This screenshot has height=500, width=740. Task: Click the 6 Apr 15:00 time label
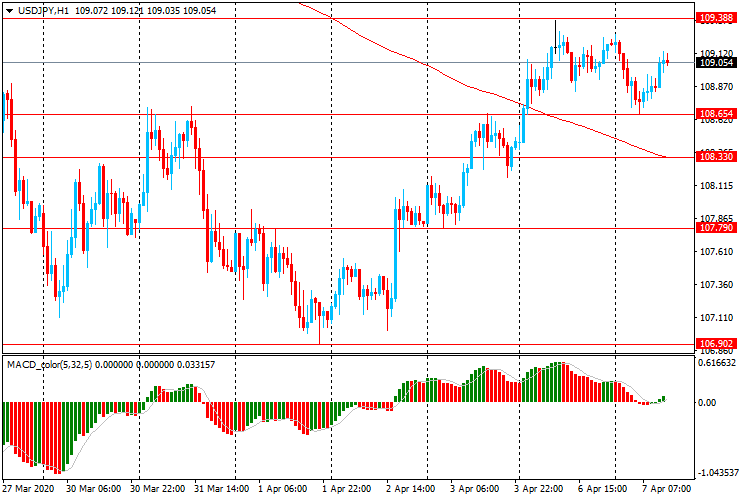coord(603,488)
